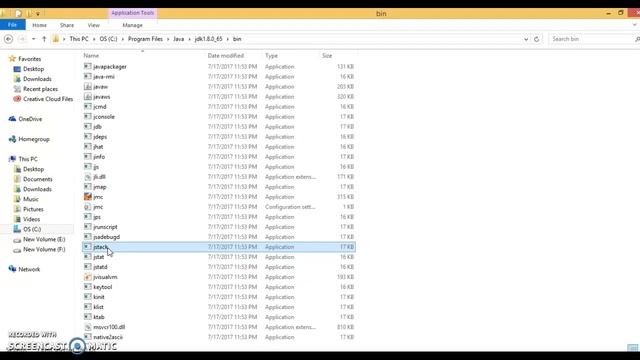Select the jvisualvm application icon
Viewport: 640px width, 360px height.
(x=87, y=277)
